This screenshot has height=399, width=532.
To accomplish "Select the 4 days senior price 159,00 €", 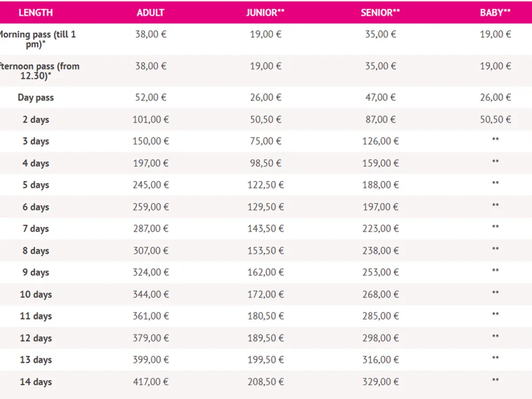I will 380,164.
